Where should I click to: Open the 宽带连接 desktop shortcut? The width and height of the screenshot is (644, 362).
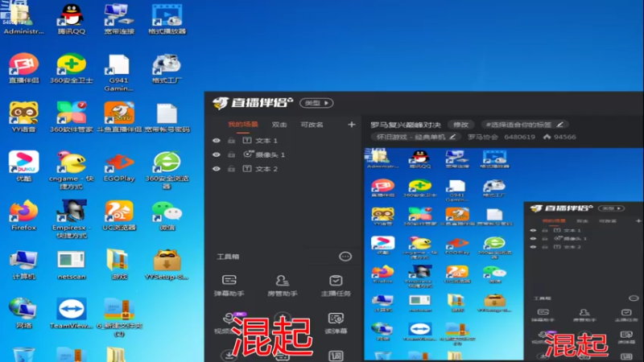coord(119,19)
